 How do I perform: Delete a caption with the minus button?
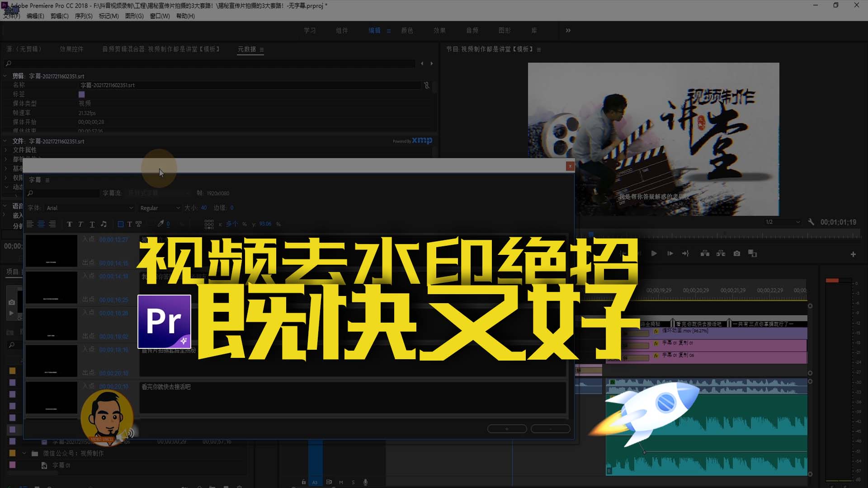550,428
